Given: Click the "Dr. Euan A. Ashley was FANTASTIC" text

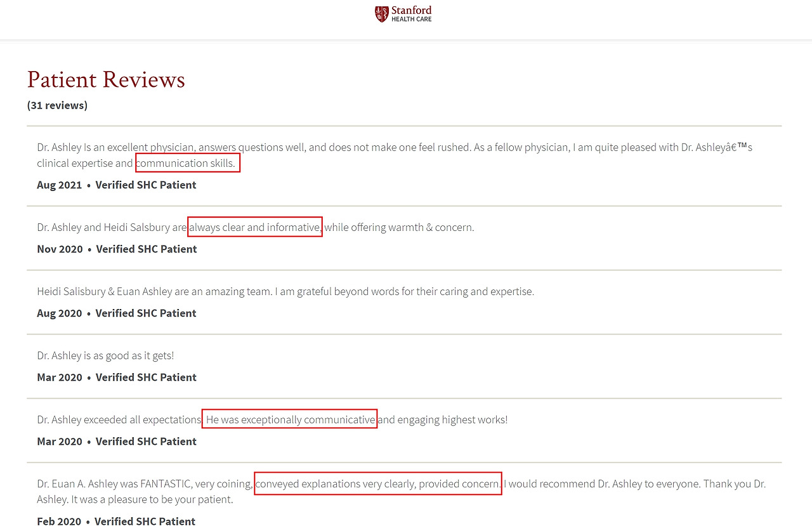Looking at the screenshot, I should tap(114, 484).
